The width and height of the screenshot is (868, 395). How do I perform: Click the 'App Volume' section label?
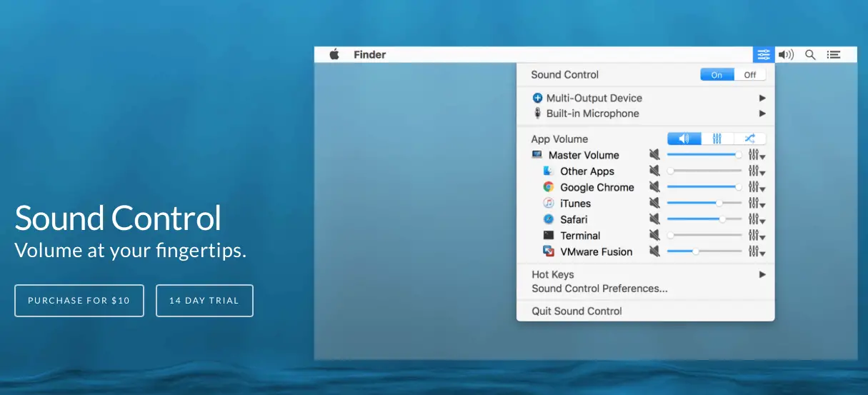[x=559, y=139]
